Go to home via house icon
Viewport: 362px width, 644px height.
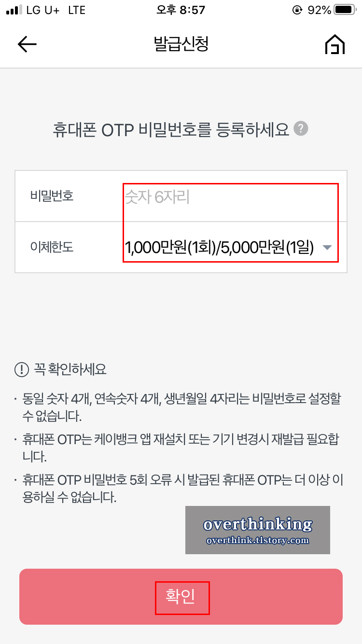coord(335,44)
